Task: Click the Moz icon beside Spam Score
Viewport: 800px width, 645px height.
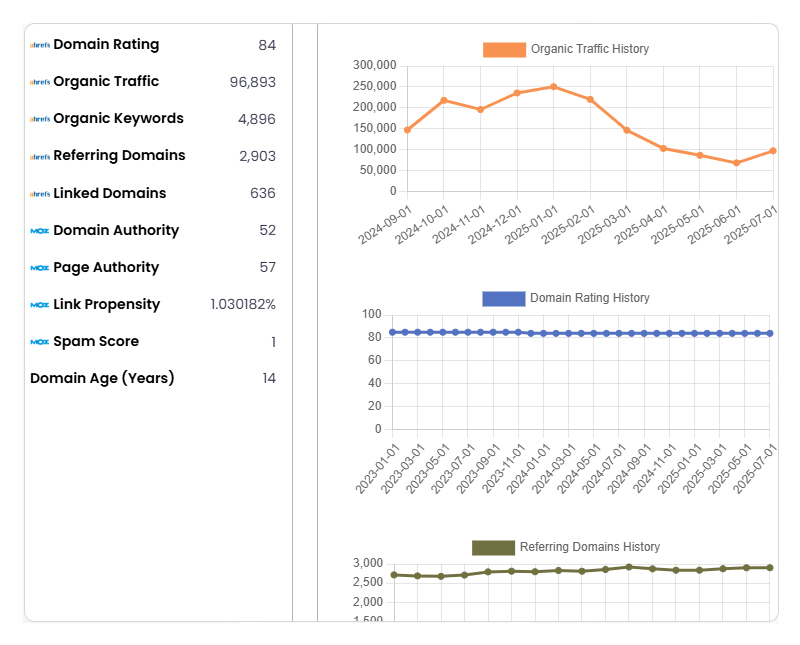Action: [40, 342]
